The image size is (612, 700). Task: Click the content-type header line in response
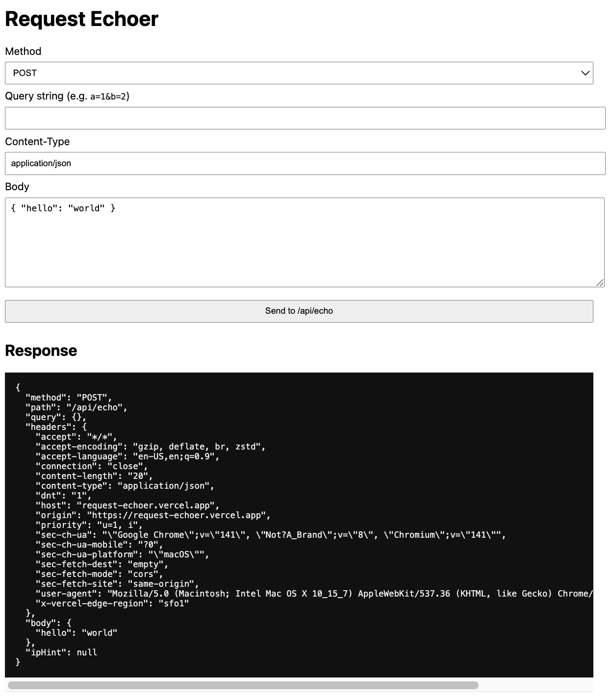pos(125,485)
